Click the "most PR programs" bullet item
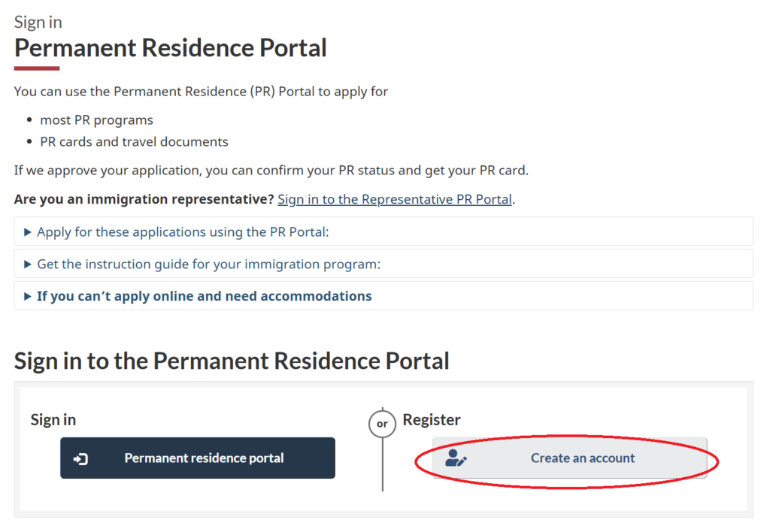The width and height of the screenshot is (770, 532). (96, 120)
